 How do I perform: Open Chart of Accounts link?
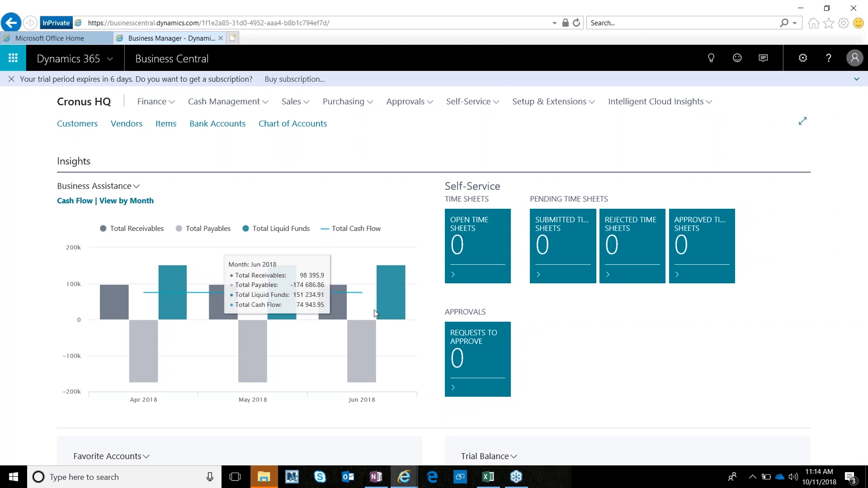pos(292,123)
